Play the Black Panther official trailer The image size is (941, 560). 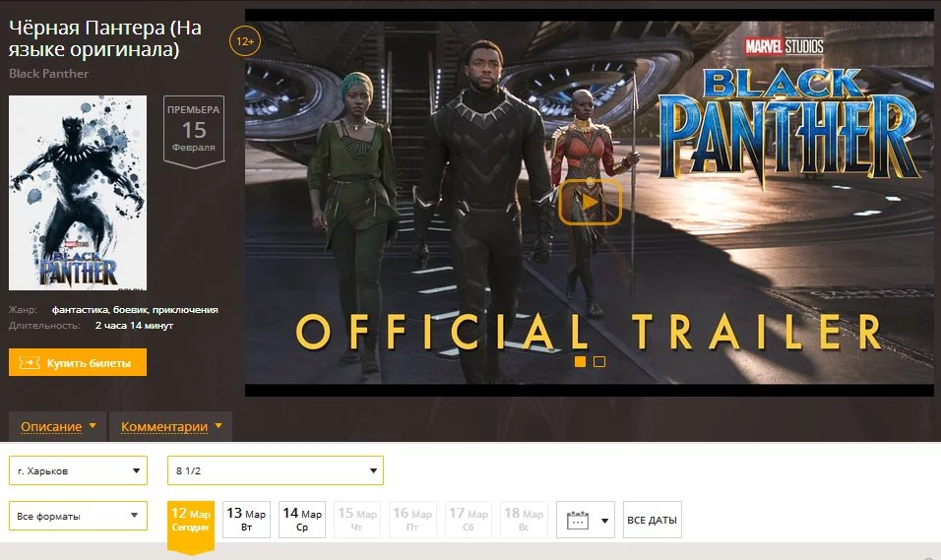[590, 203]
